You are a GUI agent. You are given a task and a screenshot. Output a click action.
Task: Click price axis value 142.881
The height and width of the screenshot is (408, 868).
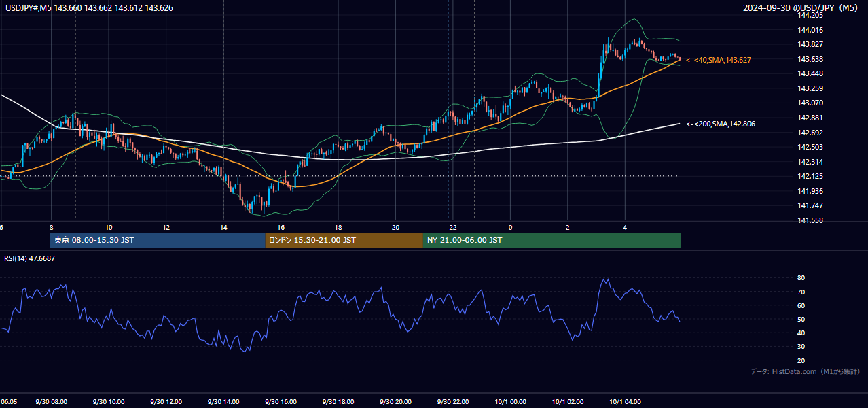pos(810,118)
